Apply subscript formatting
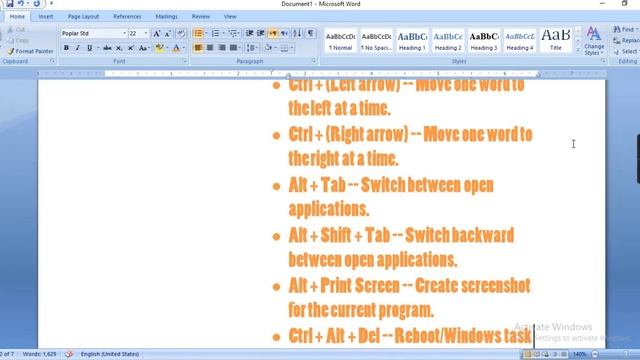This screenshot has width=640, height=360. coord(119,48)
